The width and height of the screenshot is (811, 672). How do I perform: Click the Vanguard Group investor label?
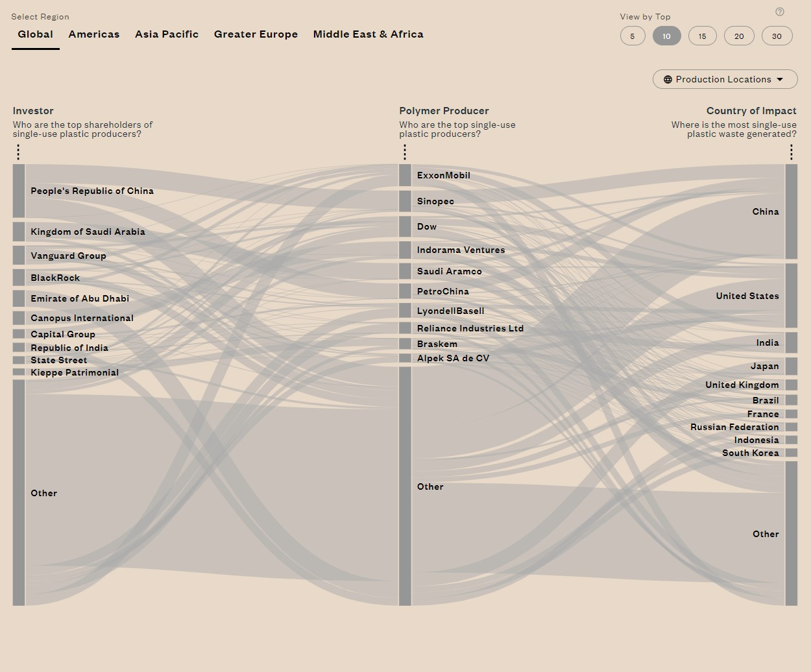click(x=68, y=256)
